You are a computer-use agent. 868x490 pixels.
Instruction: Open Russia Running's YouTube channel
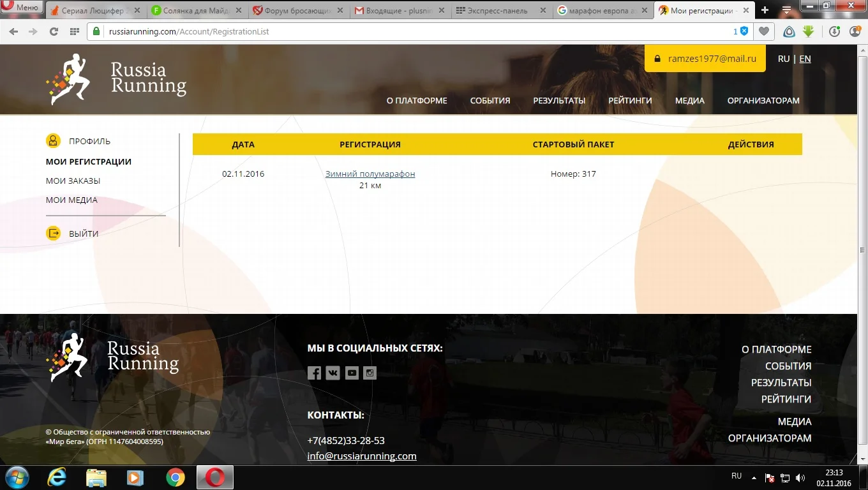click(351, 373)
